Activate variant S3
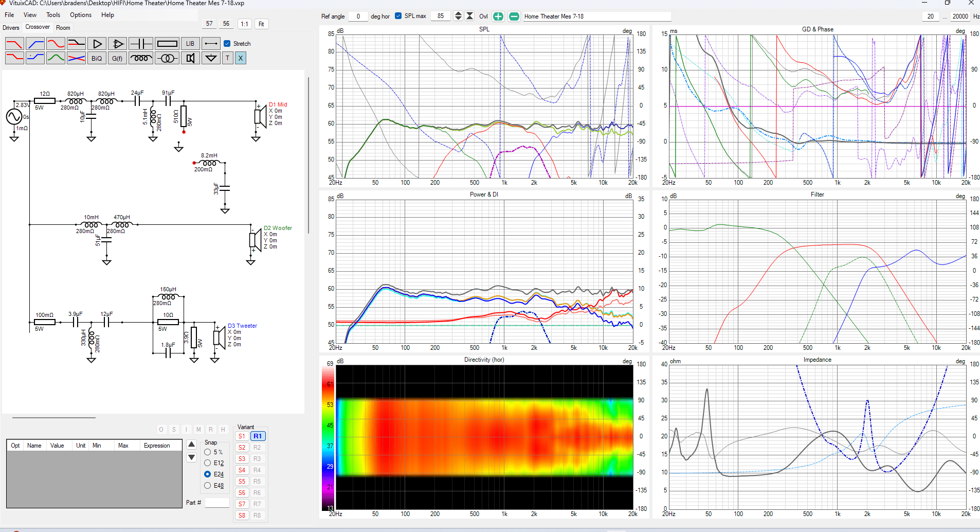 pyautogui.click(x=242, y=459)
